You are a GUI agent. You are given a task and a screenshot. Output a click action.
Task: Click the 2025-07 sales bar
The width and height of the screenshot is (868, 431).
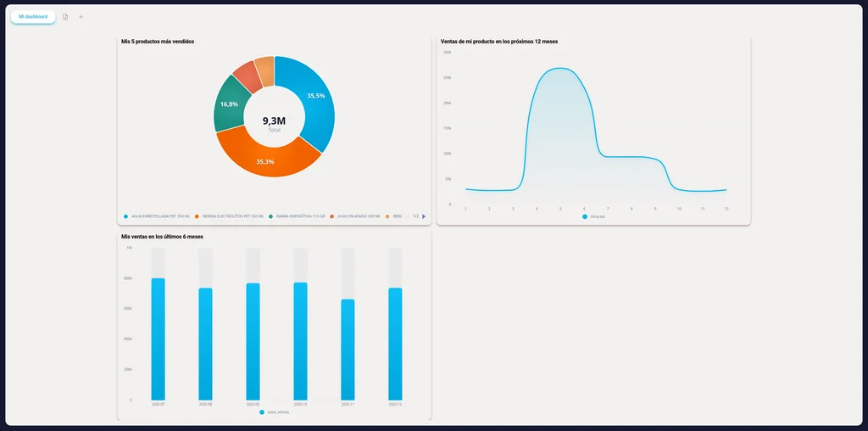click(x=159, y=339)
